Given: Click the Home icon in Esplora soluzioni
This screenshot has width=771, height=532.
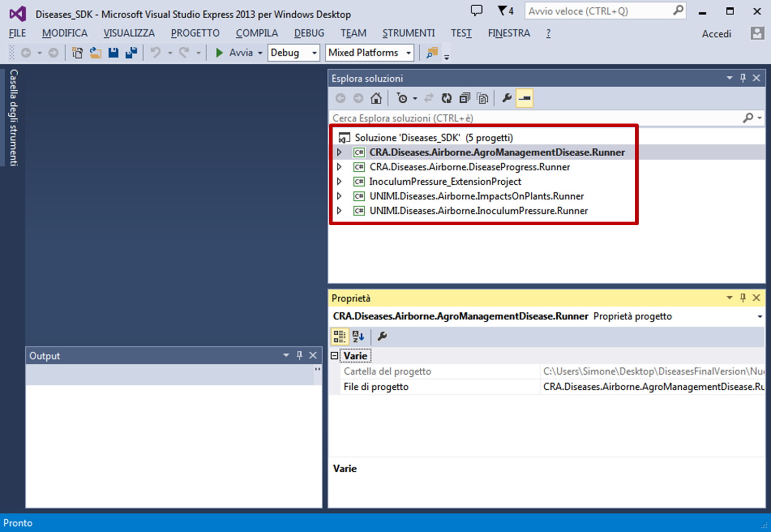Looking at the screenshot, I should (x=376, y=98).
